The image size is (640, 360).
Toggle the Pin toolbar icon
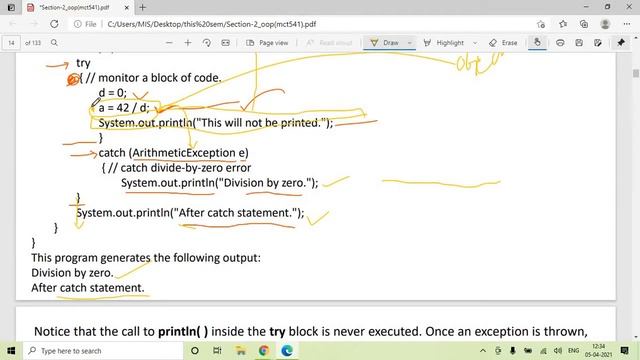coord(621,42)
